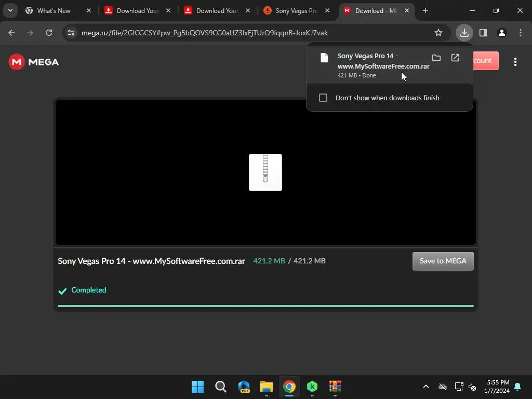
Task: Click Save to MEGA button
Action: pyautogui.click(x=443, y=261)
